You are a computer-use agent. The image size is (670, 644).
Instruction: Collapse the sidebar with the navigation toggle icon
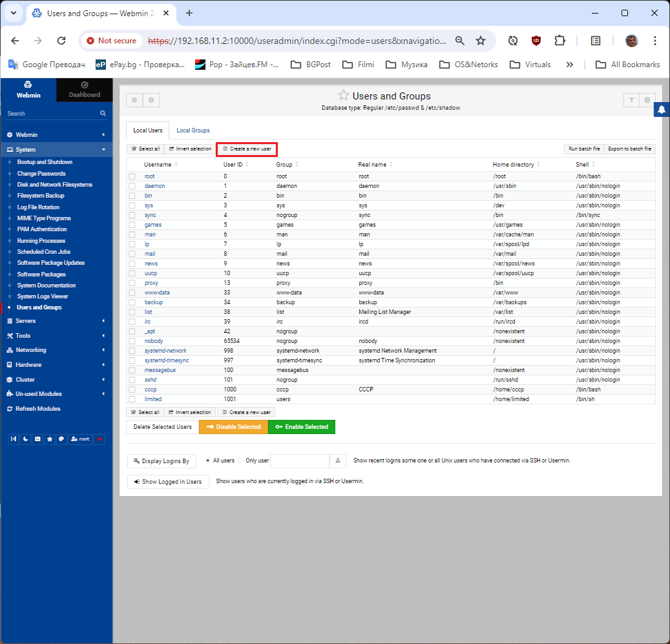point(14,439)
